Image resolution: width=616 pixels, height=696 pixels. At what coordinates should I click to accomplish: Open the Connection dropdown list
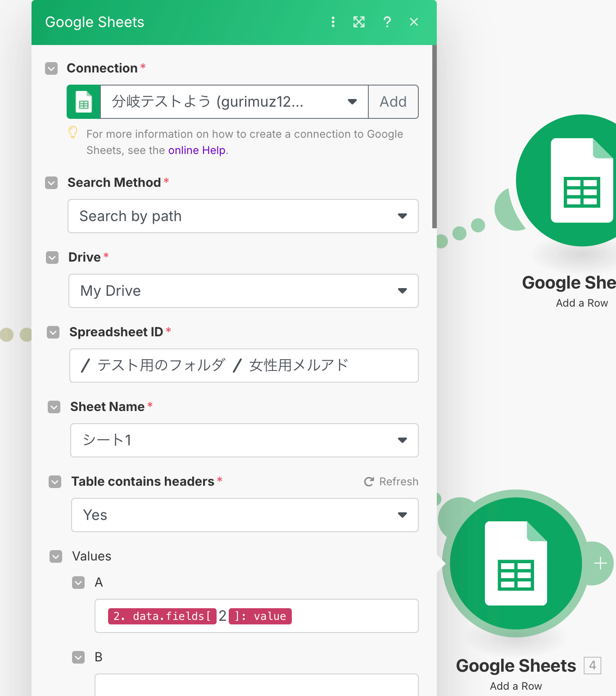click(234, 102)
